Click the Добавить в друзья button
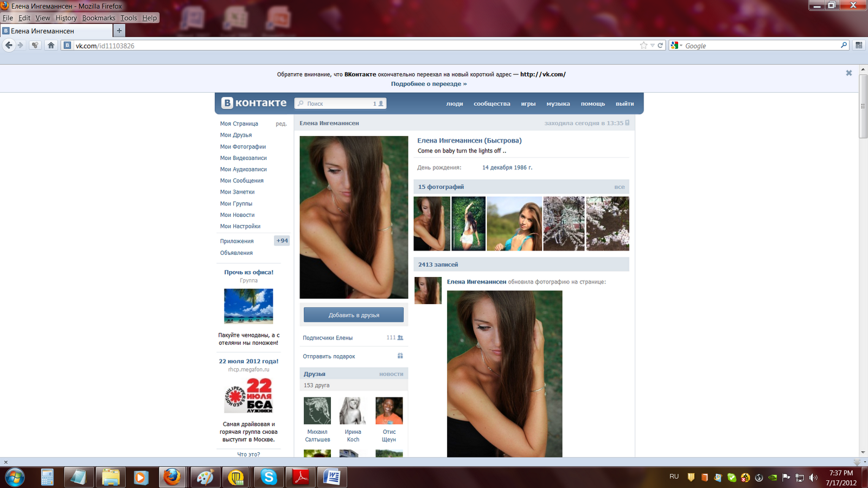 (354, 315)
